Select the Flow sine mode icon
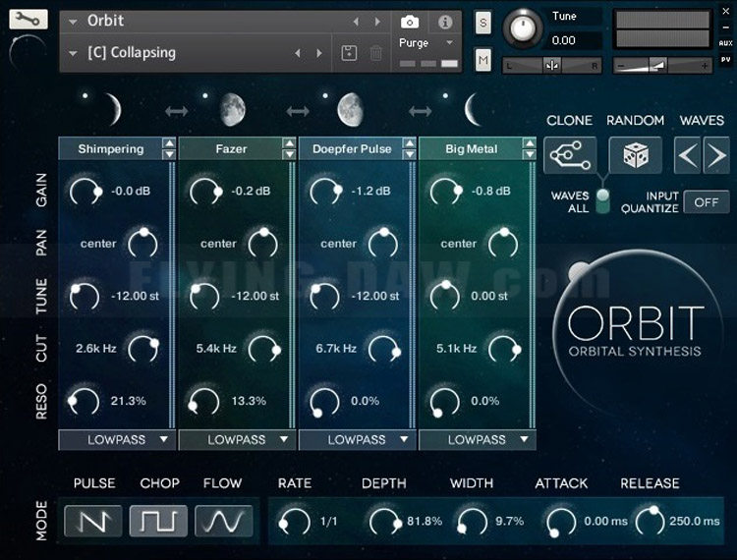The width and height of the screenshot is (737, 560). (x=222, y=520)
